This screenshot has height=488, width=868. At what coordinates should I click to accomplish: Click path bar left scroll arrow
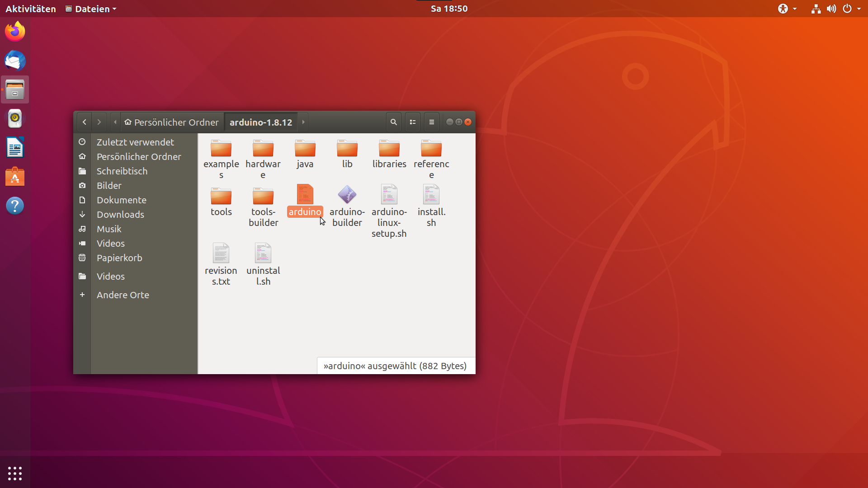tap(115, 122)
